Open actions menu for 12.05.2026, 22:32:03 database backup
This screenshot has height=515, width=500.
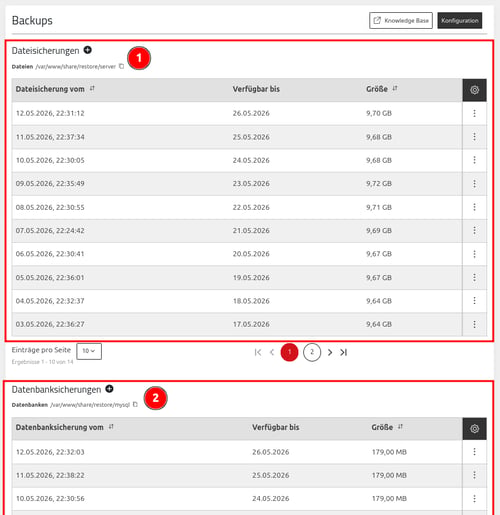point(474,452)
